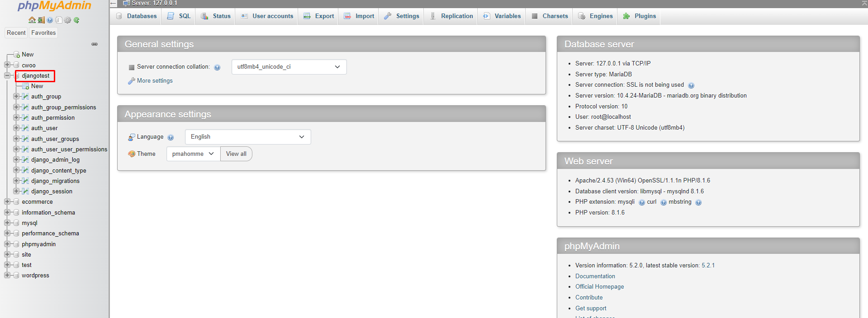Screen dimensions: 868x318
Task: Click the View all themes button
Action: pyautogui.click(x=236, y=154)
